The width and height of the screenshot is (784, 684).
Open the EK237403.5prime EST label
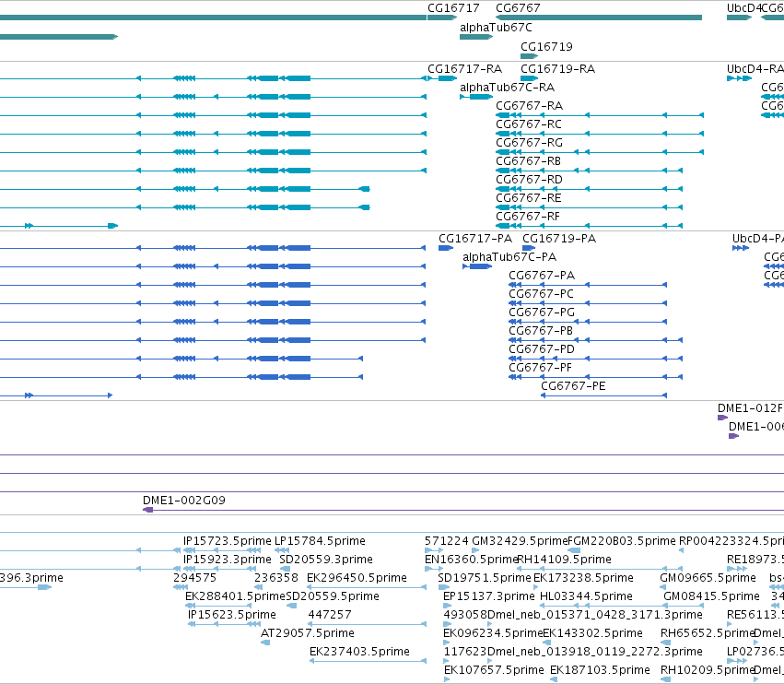359,652
